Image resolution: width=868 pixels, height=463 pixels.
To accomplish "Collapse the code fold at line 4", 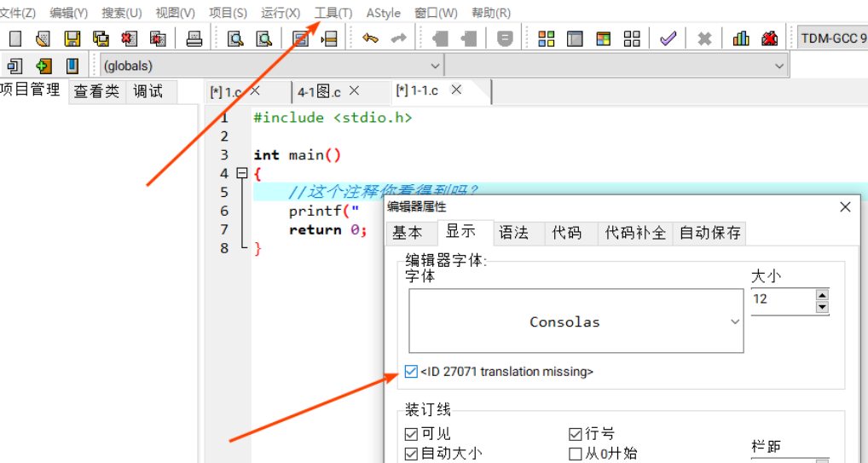I will pyautogui.click(x=241, y=173).
